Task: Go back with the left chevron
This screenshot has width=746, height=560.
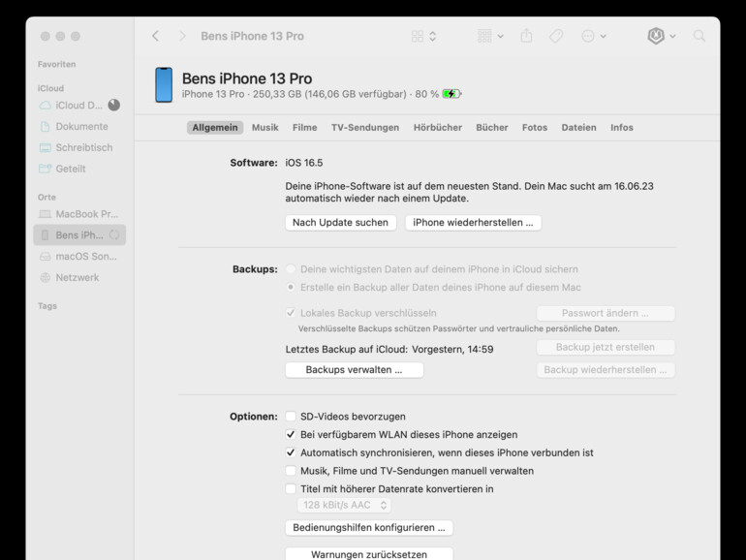Action: [x=156, y=36]
